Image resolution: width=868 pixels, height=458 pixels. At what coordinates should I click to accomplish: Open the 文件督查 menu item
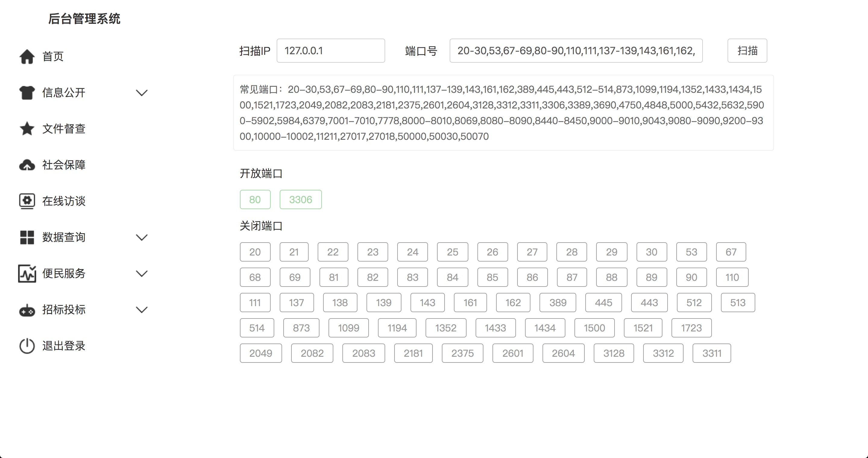tap(64, 129)
